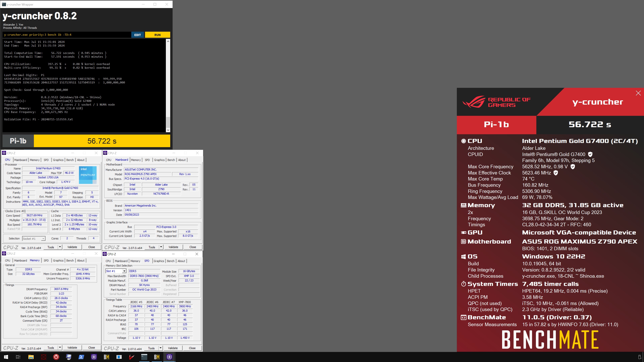Click the output scrollbar up arrow

pyautogui.click(x=168, y=41)
